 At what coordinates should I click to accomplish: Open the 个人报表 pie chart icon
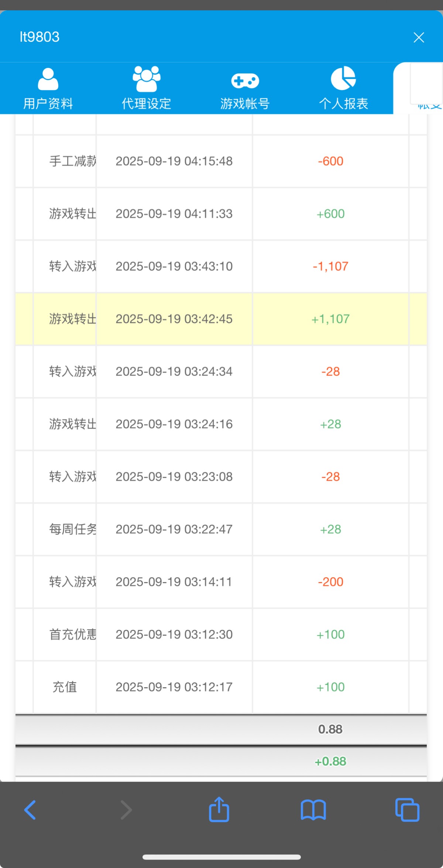343,78
